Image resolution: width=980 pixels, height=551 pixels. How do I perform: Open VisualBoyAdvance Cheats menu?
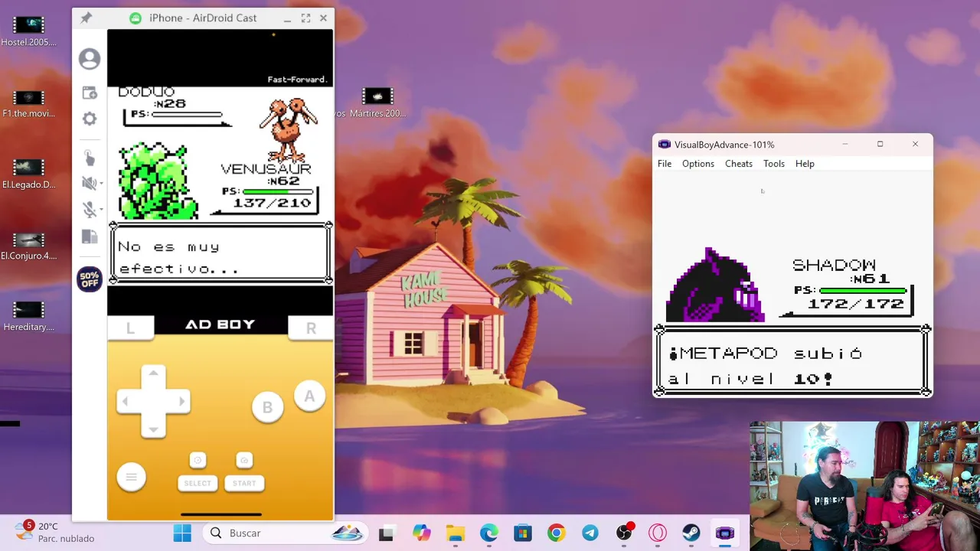pos(739,164)
